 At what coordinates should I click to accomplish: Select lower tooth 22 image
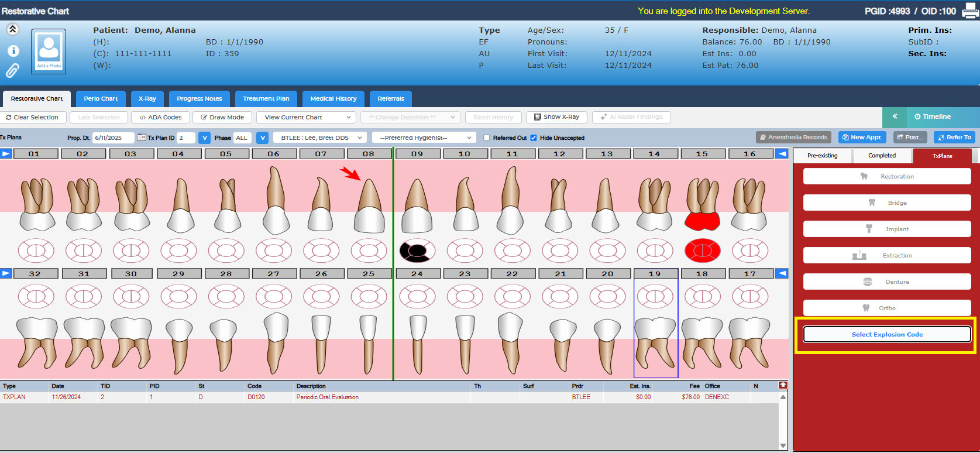coord(510,342)
